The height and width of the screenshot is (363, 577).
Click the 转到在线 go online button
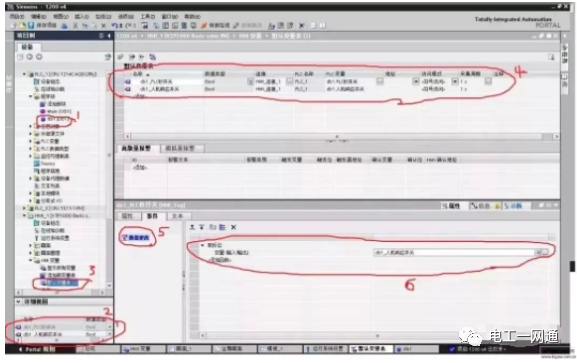(216, 25)
